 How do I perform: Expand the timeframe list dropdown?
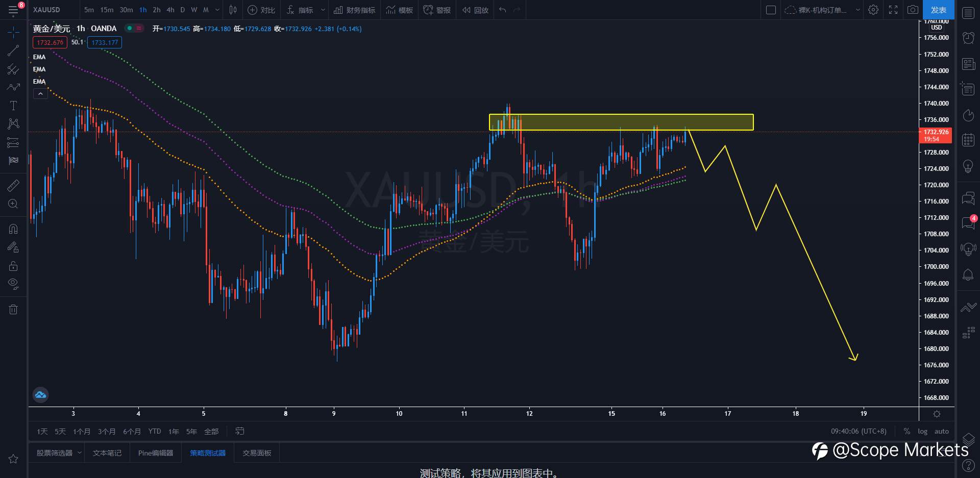click(x=217, y=10)
